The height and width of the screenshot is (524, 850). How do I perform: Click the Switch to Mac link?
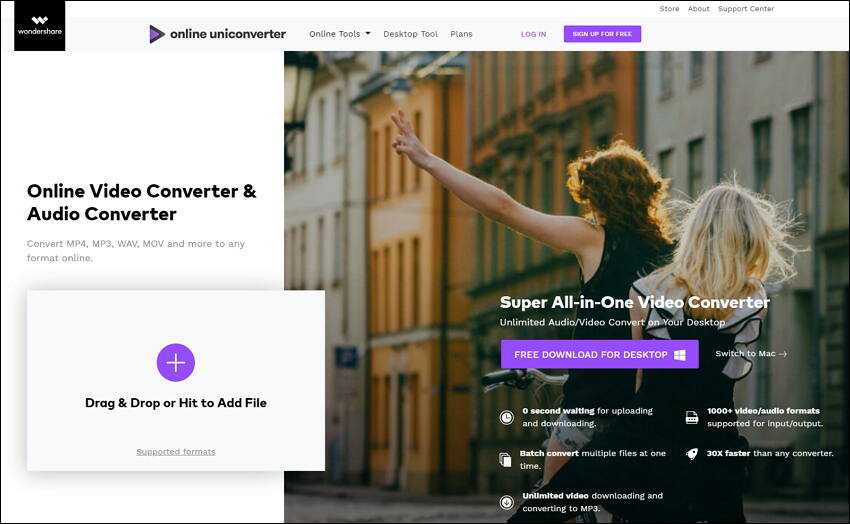(751, 354)
